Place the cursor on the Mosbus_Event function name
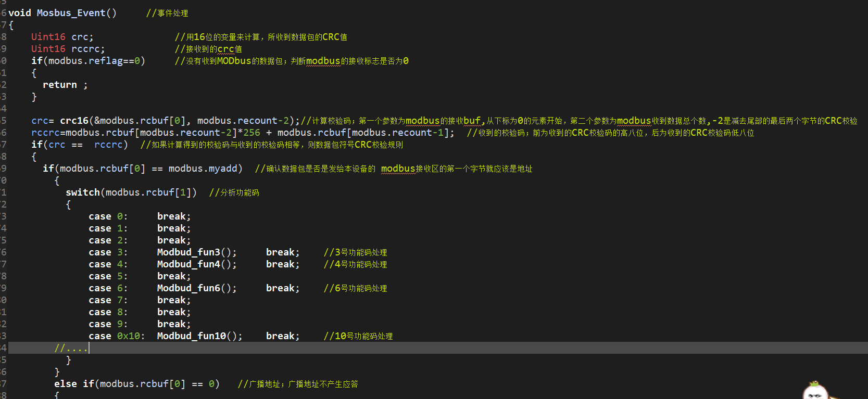Image resolution: width=868 pixels, height=399 pixels. (x=71, y=13)
